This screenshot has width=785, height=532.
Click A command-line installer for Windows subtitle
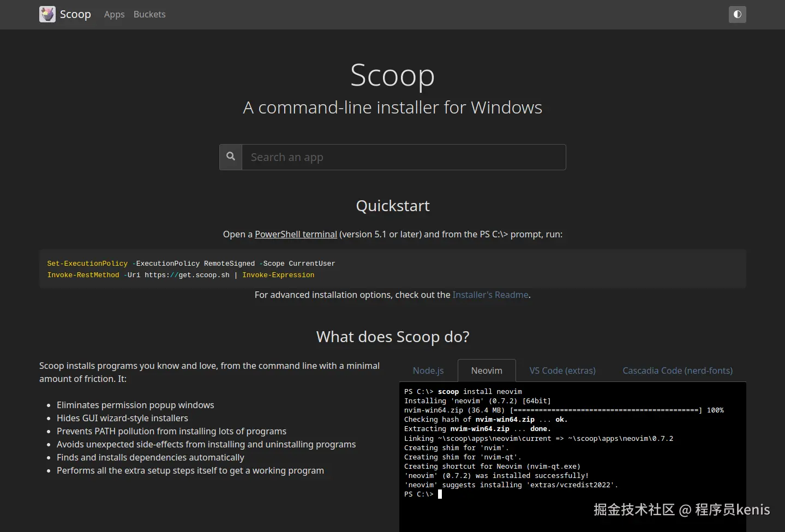[393, 107]
